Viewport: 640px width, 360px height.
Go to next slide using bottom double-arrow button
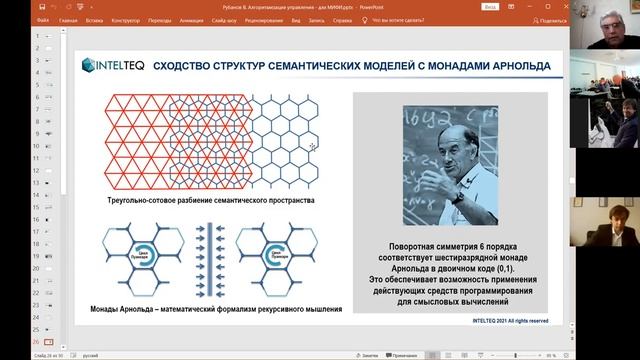(572, 339)
